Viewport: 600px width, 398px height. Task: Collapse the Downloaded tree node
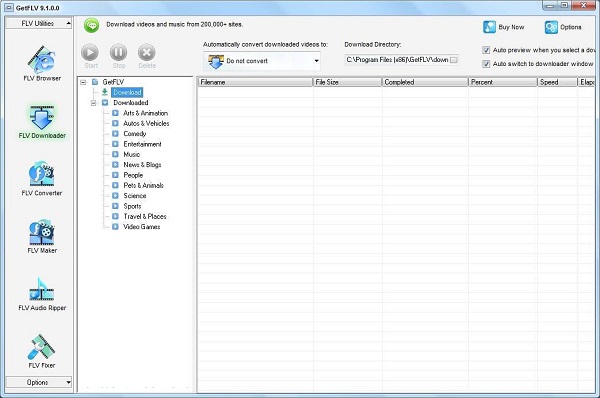[93, 103]
